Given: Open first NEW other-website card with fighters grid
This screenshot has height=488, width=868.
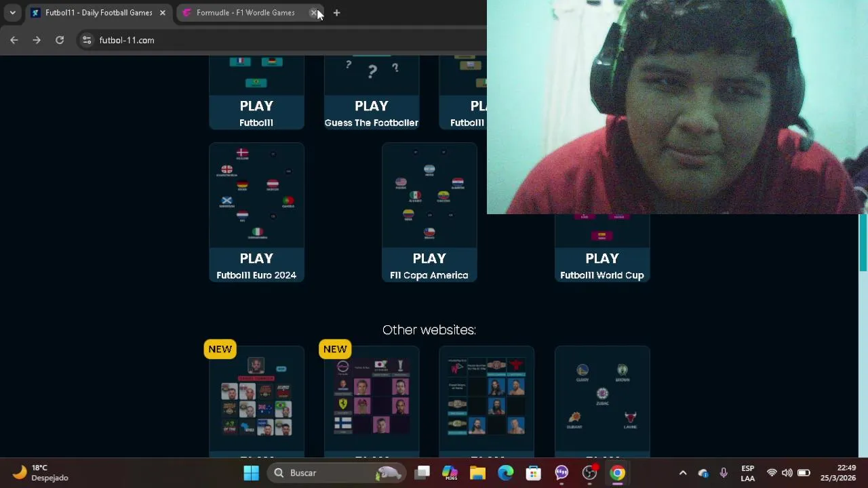Looking at the screenshot, I should point(256,400).
